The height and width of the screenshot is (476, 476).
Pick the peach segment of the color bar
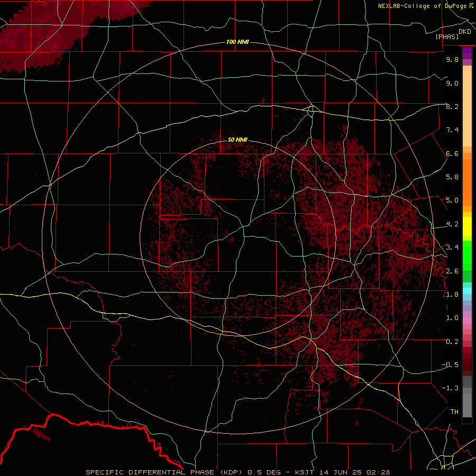point(467,109)
